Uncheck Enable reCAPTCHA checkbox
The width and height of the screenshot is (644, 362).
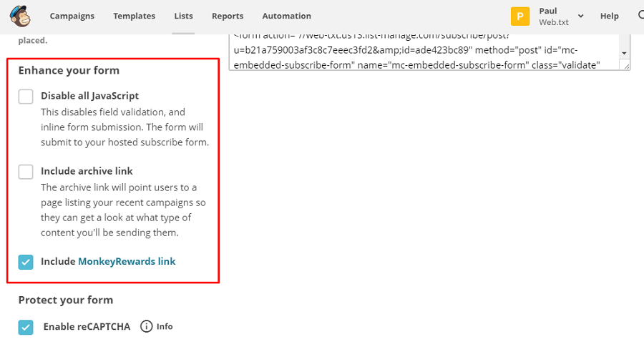[x=26, y=327]
